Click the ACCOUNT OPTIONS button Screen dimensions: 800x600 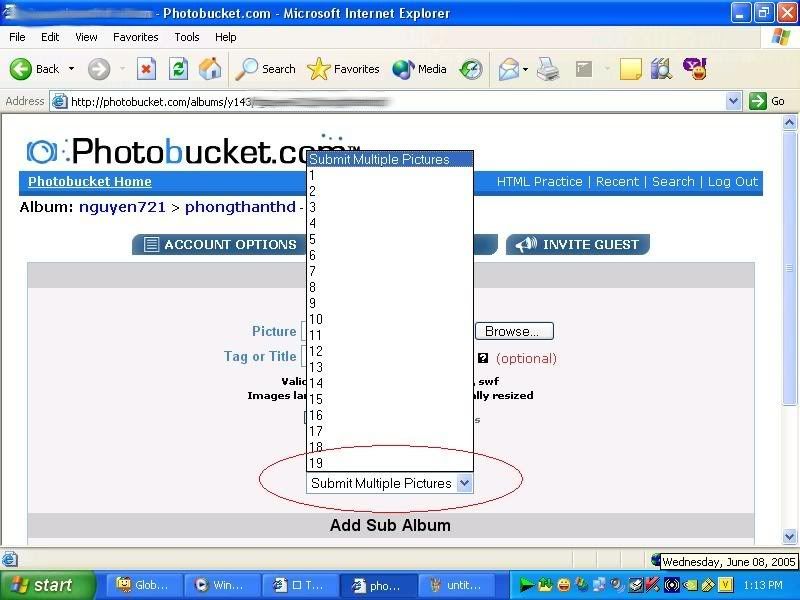tap(219, 244)
